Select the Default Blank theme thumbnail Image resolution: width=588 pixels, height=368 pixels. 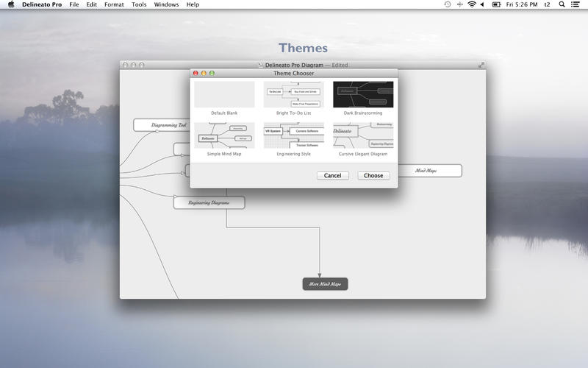224,94
